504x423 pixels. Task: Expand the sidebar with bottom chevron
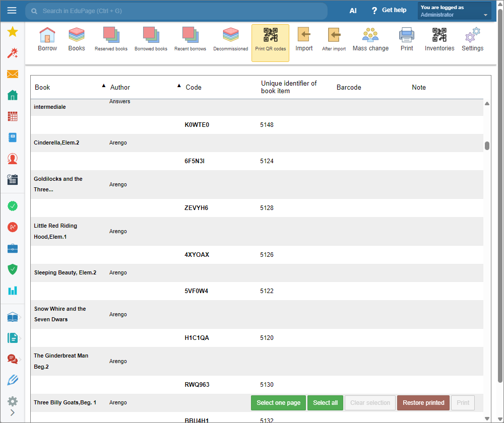(13, 413)
